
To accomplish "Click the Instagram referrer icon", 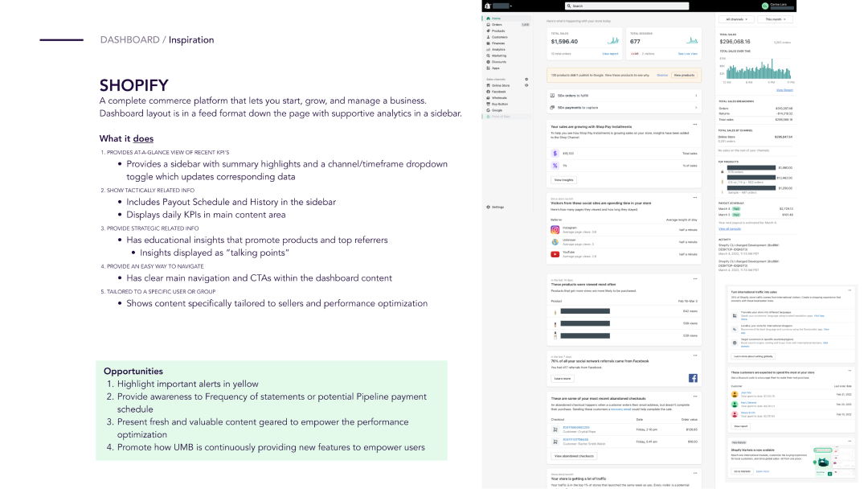I will pyautogui.click(x=555, y=229).
